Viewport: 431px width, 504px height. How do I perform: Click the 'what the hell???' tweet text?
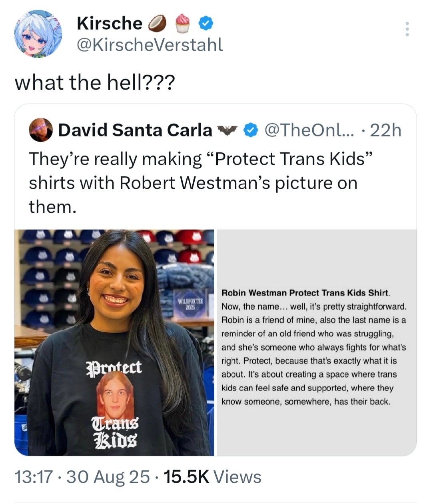(95, 83)
